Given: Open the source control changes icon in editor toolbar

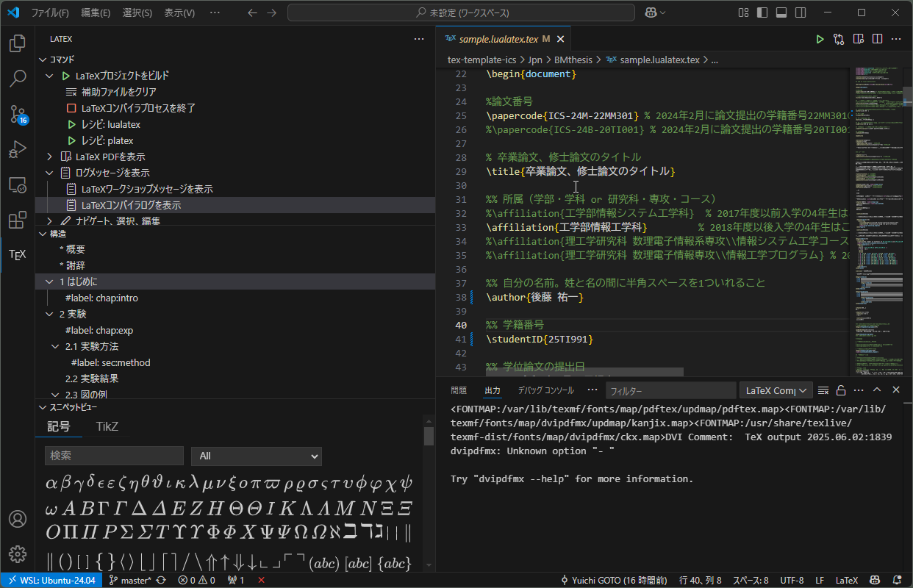Looking at the screenshot, I should [839, 40].
